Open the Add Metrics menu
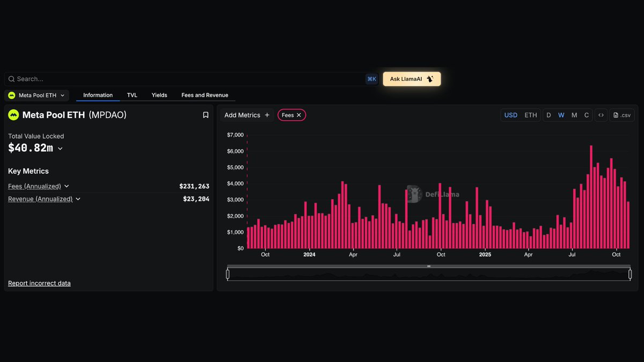Viewport: 644px width, 362px height. [247, 115]
